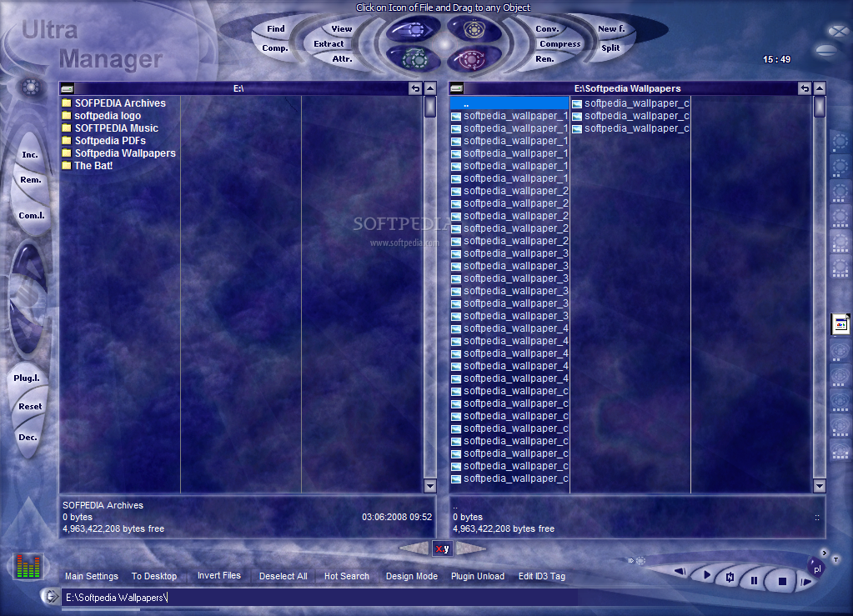The image size is (853, 616).
Task: Open the equalizer bars icon
Action: [x=28, y=565]
